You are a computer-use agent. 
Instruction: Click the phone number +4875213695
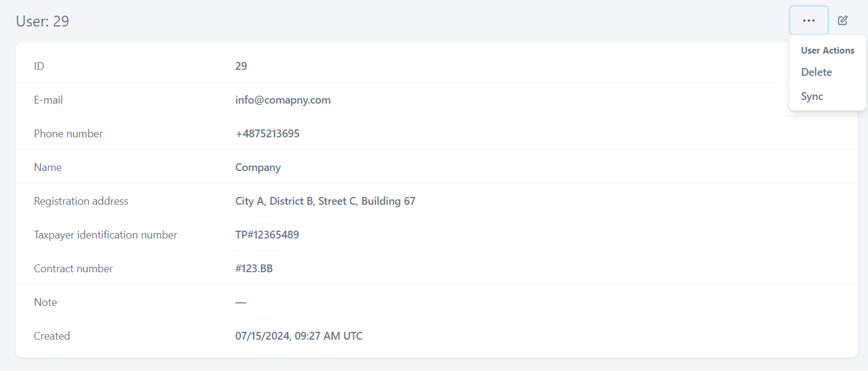click(x=267, y=134)
